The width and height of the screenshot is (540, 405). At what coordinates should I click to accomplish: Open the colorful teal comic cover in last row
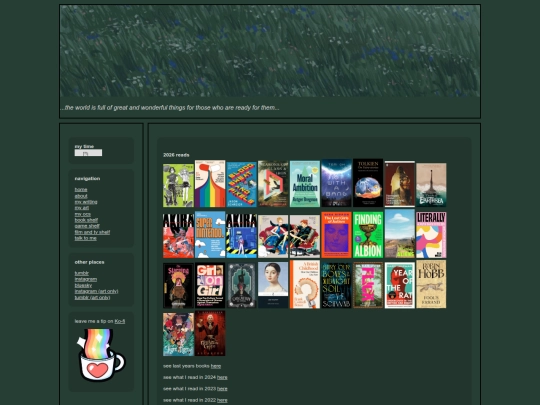click(x=178, y=334)
